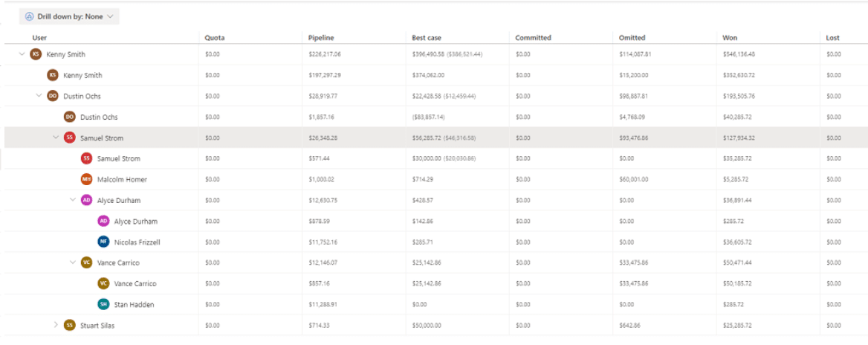Collapse the Samuel Strom group chevron
The width and height of the screenshot is (868, 345).
pos(56,138)
